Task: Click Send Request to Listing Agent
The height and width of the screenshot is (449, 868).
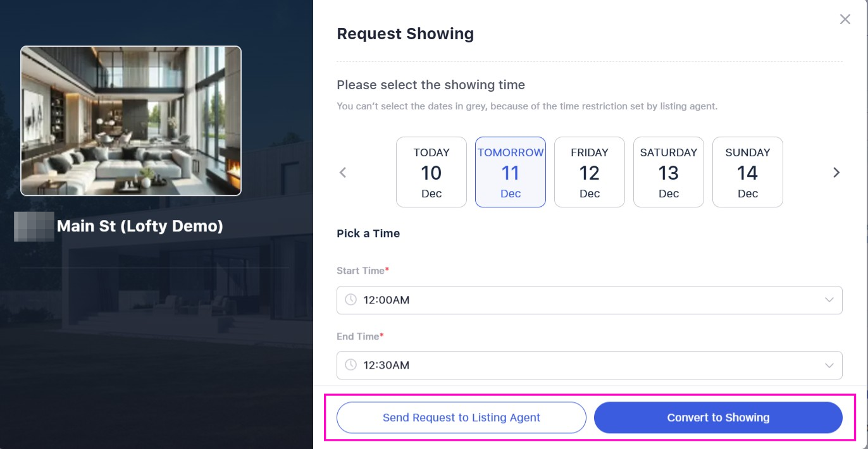Action: coord(461,417)
